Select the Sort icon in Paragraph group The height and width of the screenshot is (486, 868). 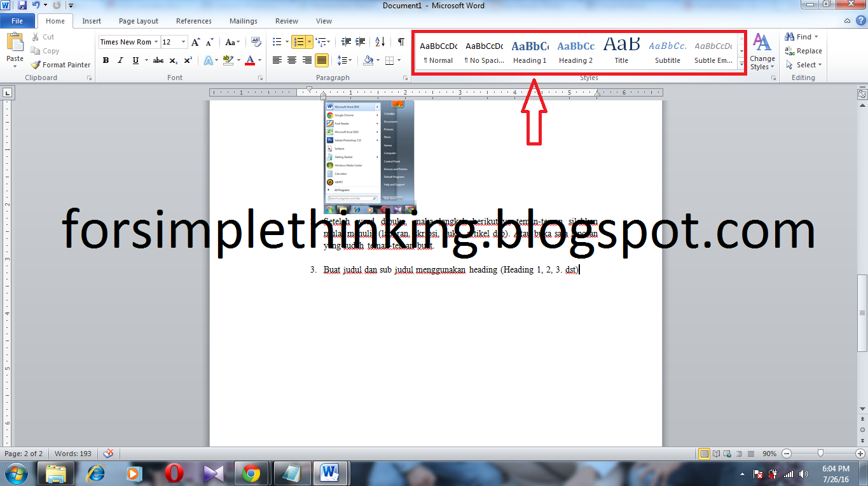pyautogui.click(x=378, y=41)
